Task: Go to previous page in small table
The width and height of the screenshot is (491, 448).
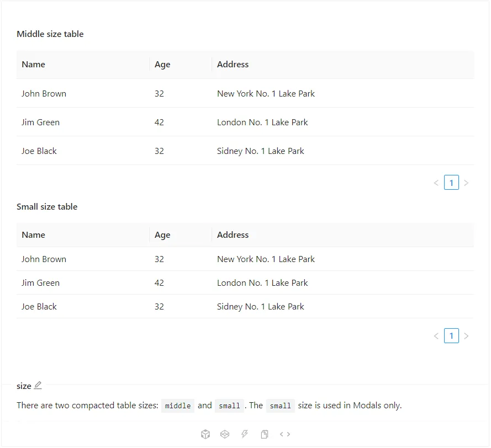Action: click(x=436, y=336)
